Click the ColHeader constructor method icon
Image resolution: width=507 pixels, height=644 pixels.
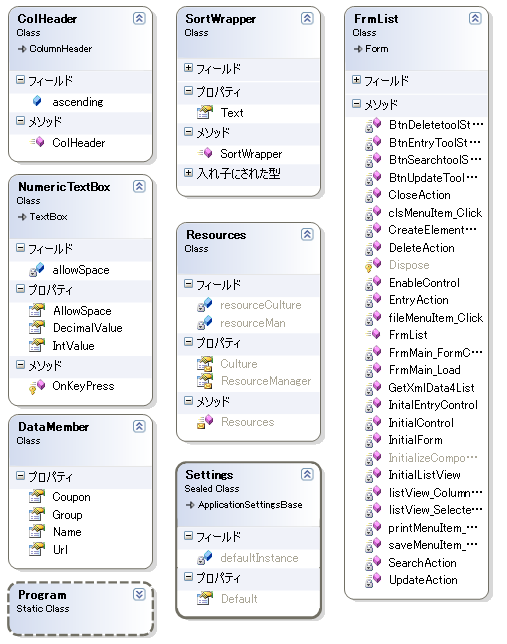[x=37, y=142]
